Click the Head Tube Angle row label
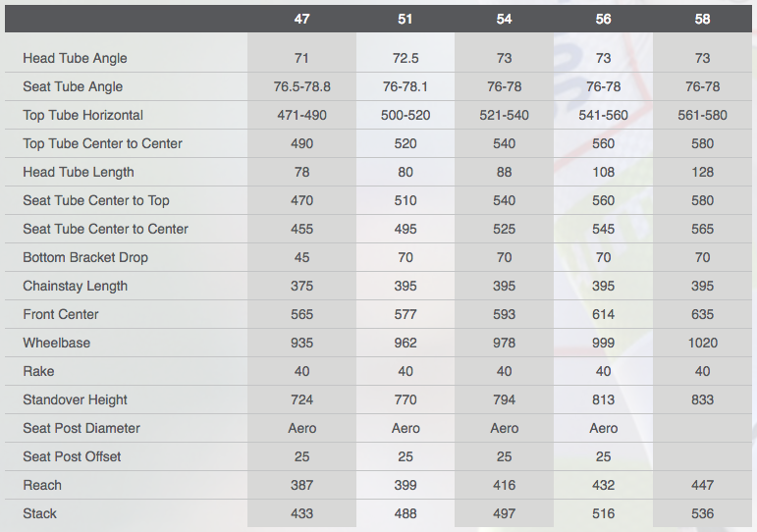This screenshot has width=757, height=532. pyautogui.click(x=75, y=58)
